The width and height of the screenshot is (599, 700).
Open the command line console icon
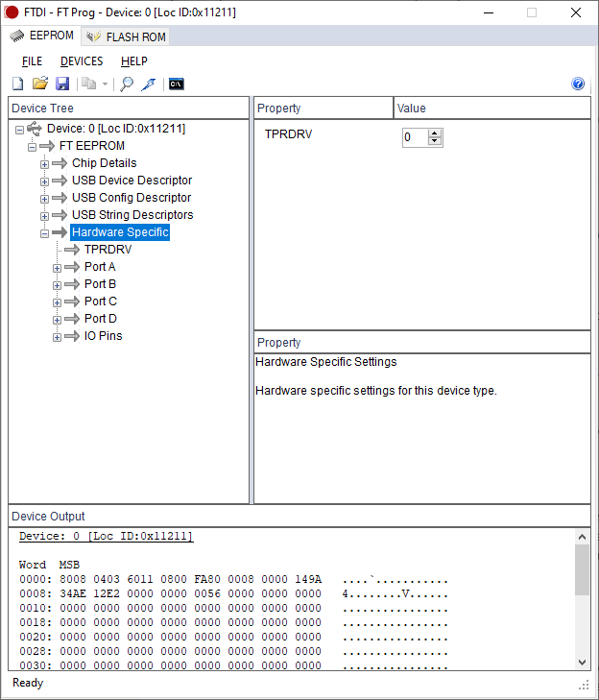tap(176, 84)
